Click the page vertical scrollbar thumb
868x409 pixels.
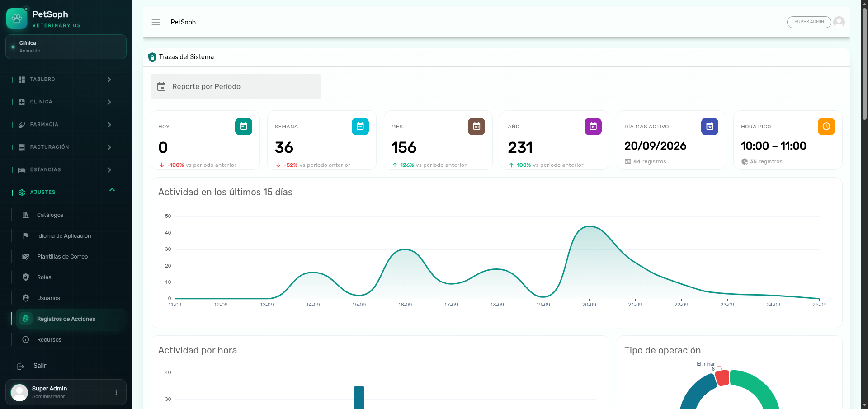(864, 64)
